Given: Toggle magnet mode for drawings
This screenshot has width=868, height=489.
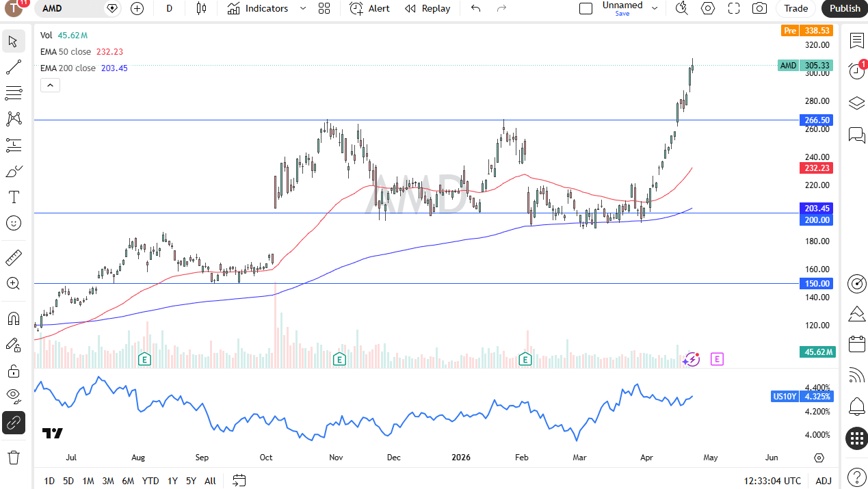Looking at the screenshot, I should click(14, 319).
